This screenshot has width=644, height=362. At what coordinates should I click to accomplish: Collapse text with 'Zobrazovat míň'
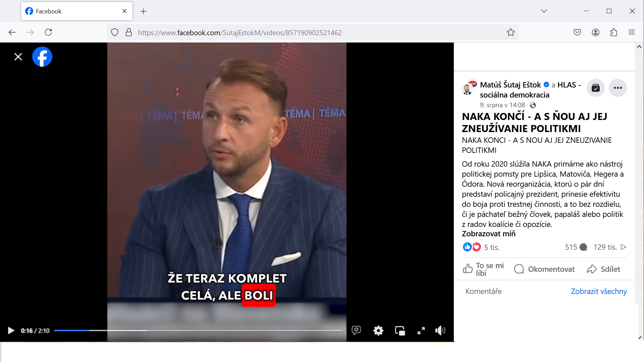(x=489, y=234)
